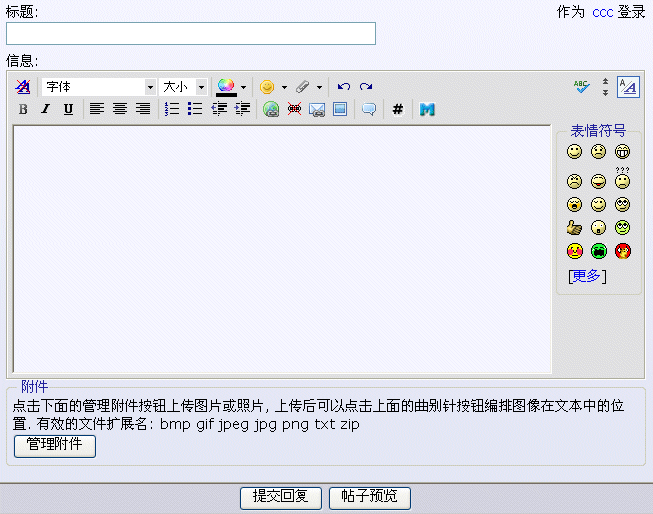Click the 标题 title input field
The width and height of the screenshot is (653, 514).
191,34
